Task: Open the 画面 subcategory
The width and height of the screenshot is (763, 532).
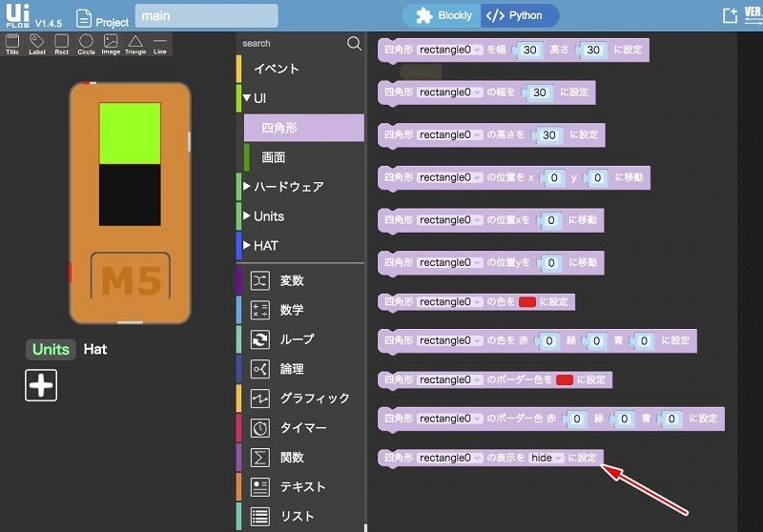Action: point(273,157)
